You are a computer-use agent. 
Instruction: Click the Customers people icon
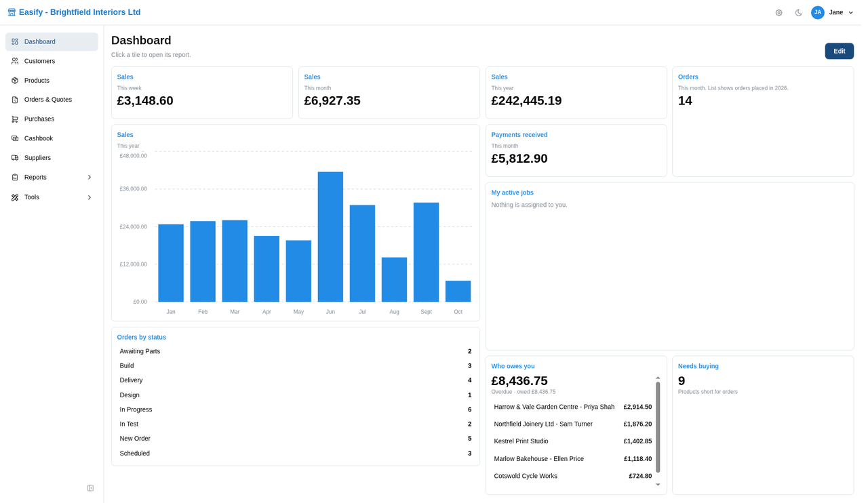click(15, 61)
